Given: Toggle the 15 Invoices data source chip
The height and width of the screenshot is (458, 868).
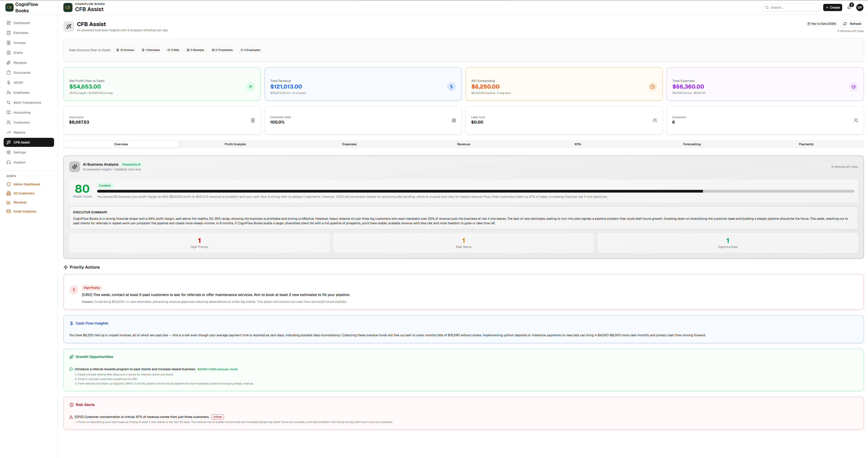Looking at the screenshot, I should pyautogui.click(x=125, y=50).
